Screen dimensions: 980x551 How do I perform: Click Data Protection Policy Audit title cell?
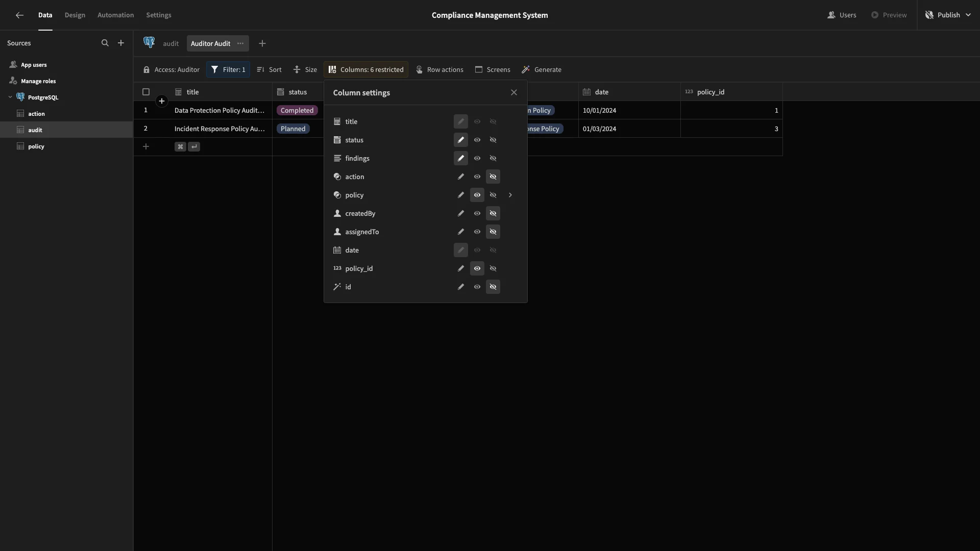(220, 110)
